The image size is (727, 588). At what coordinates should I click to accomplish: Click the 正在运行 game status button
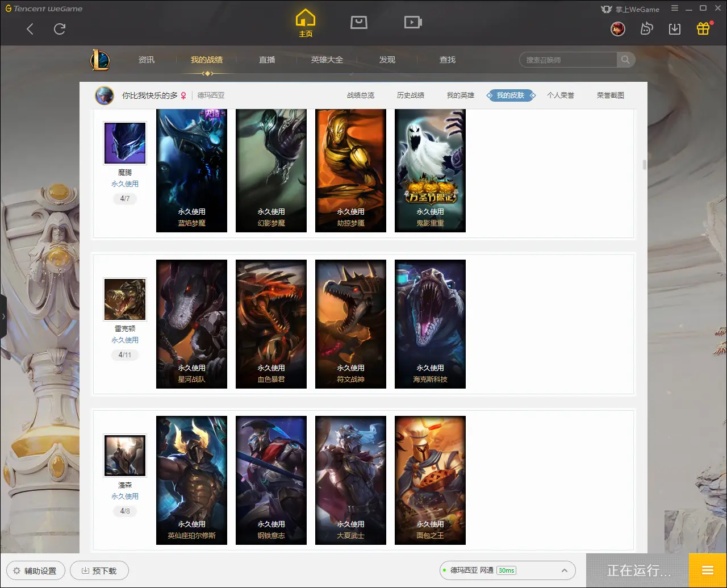pos(638,570)
